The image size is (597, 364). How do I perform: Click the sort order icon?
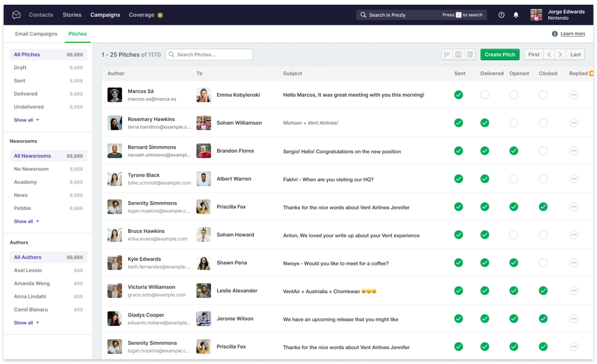pos(447,55)
